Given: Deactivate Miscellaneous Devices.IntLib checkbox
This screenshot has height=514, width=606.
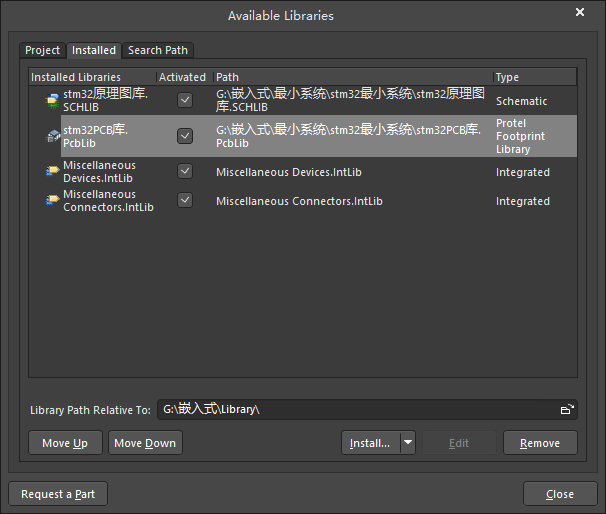Looking at the screenshot, I should click(185, 171).
